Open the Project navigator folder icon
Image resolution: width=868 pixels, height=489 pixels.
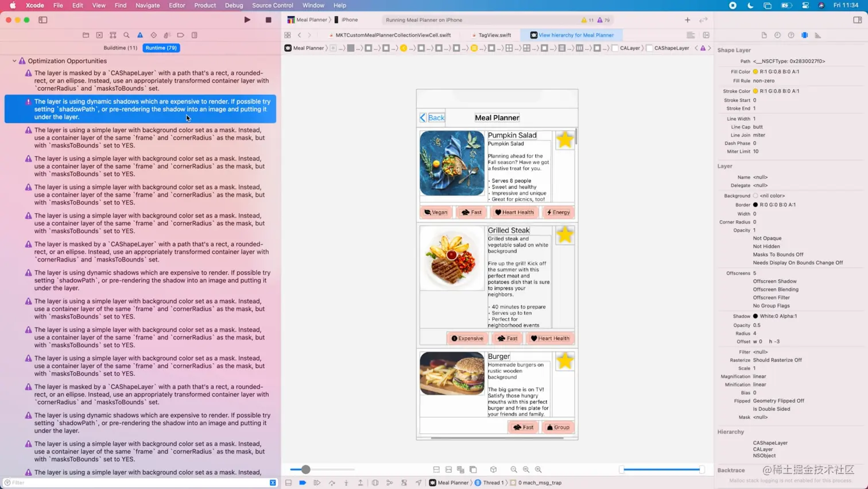(x=86, y=35)
